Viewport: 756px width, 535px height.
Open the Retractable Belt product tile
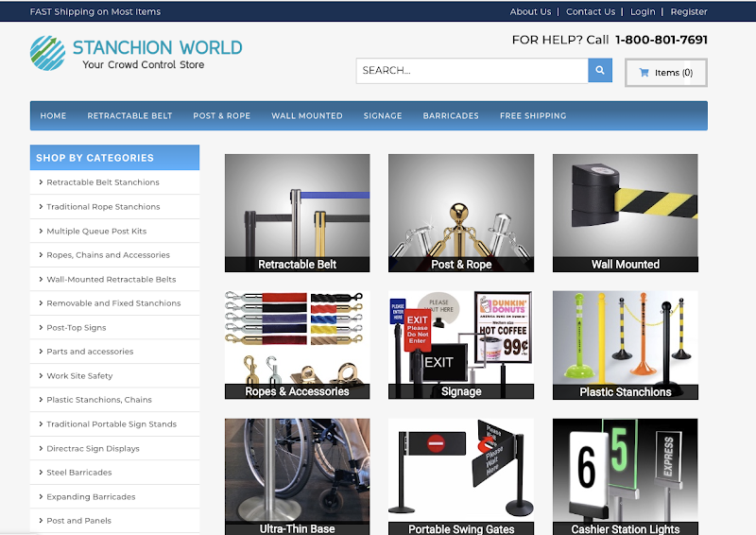point(297,213)
